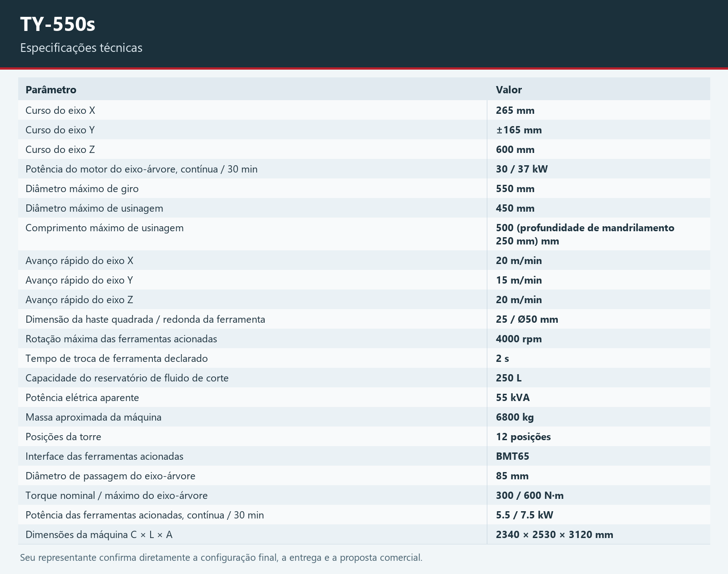
Task: Click the 'Parâmetro' column header
Action: point(51,90)
